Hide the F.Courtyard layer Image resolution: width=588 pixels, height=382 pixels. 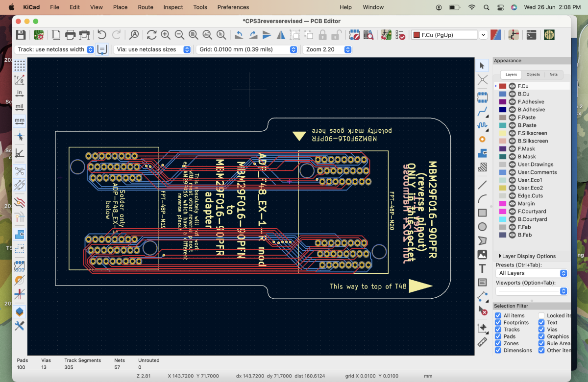coord(512,212)
